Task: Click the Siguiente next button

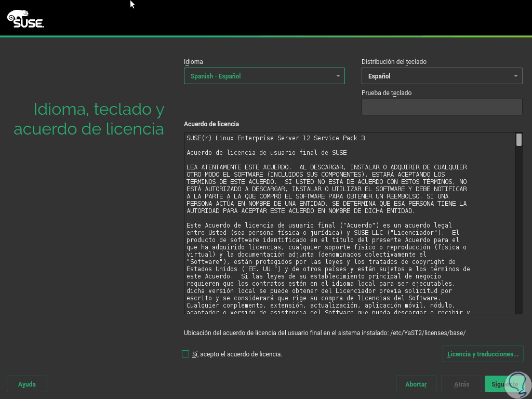Action: click(504, 384)
